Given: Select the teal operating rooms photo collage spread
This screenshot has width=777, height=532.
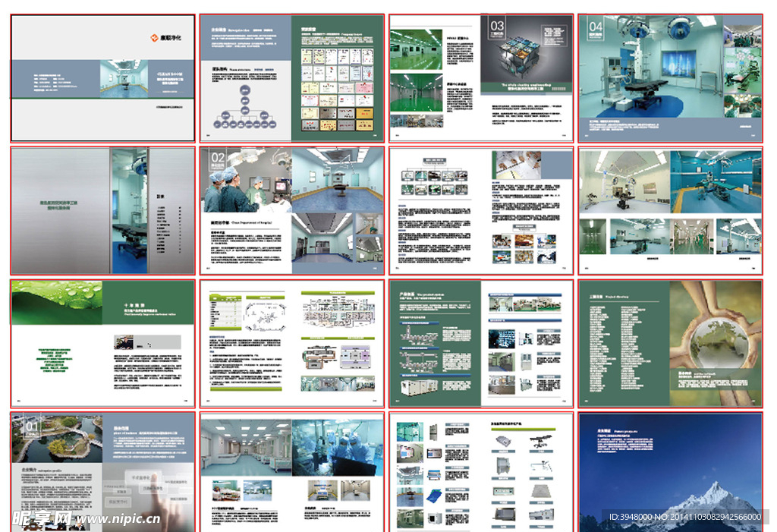Looking at the screenshot, I should 671,211.
